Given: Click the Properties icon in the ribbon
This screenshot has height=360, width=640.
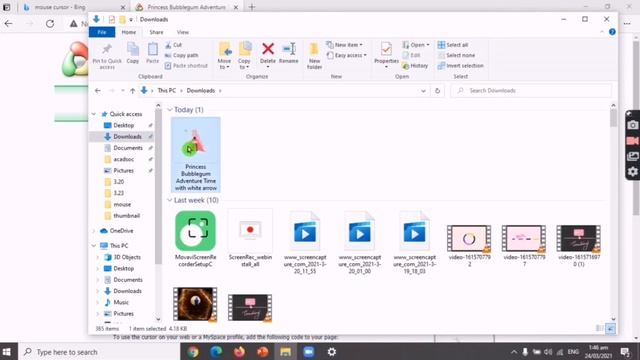Looking at the screenshot, I should coord(386,49).
